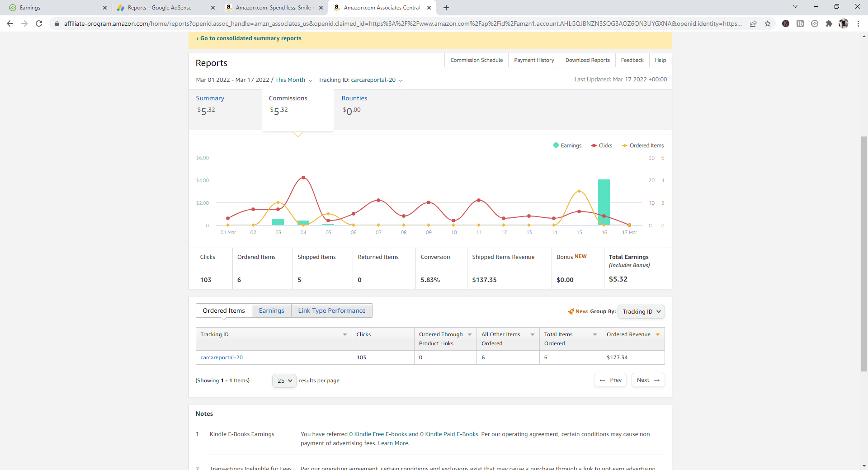Open the Feedback link
Viewport: 868px width, 470px height.
[x=632, y=60]
